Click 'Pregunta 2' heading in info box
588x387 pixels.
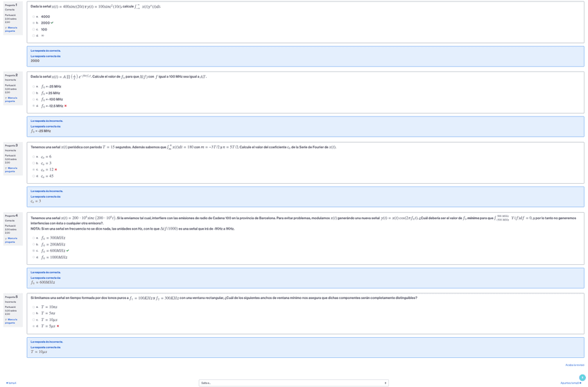click(x=11, y=76)
